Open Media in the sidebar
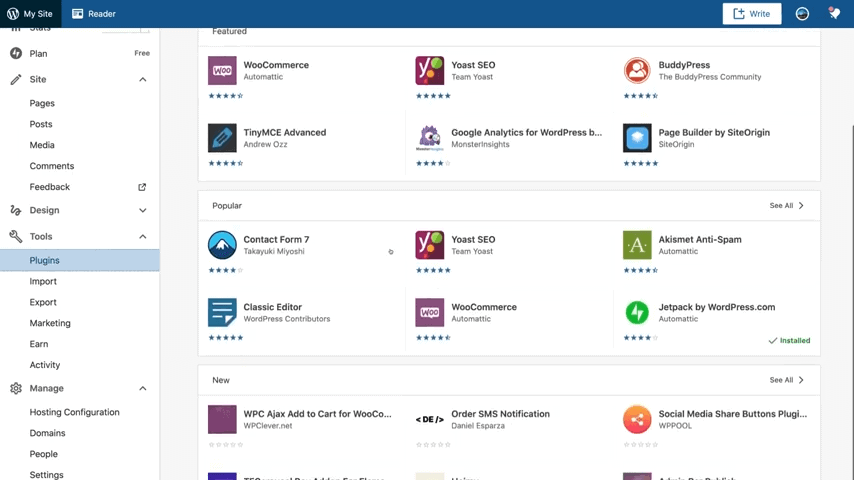The image size is (854, 480). (x=42, y=145)
